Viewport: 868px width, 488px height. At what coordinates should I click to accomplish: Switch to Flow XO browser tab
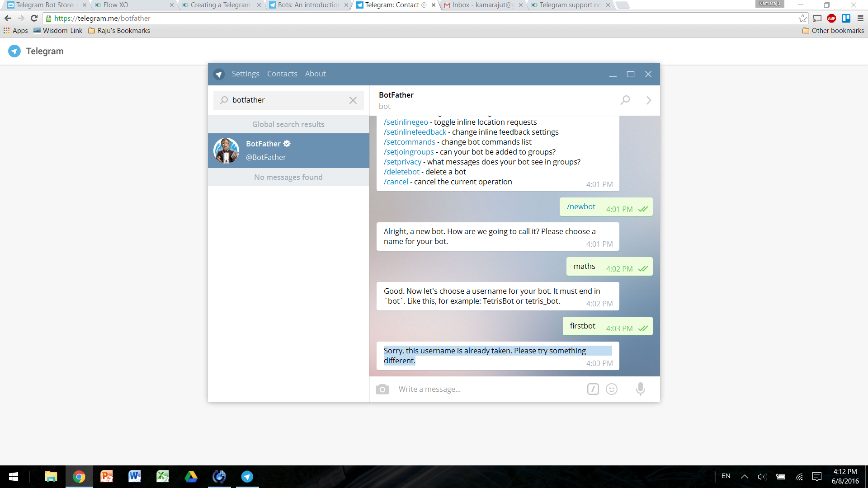tap(133, 5)
